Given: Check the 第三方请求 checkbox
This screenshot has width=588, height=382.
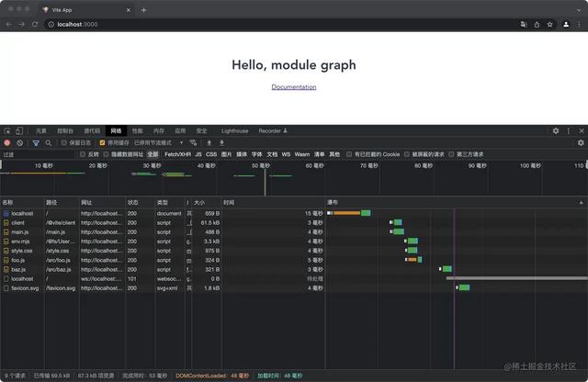Looking at the screenshot, I should [451, 154].
